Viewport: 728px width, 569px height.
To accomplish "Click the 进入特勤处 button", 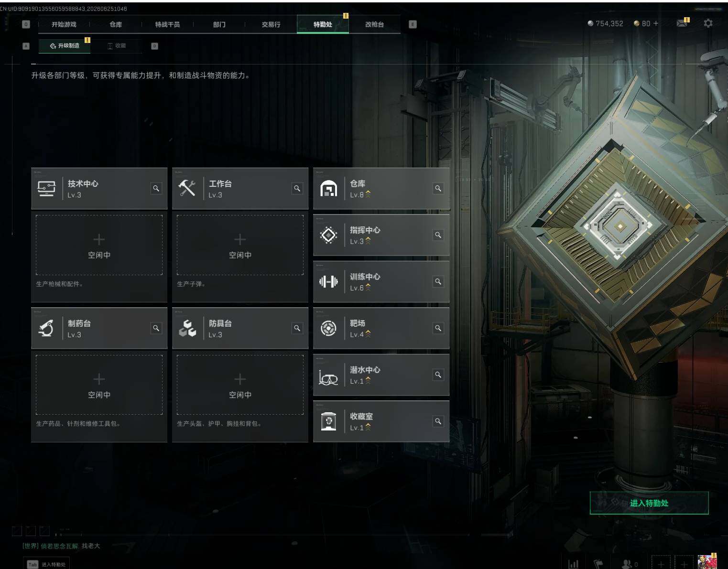I will coord(649,503).
